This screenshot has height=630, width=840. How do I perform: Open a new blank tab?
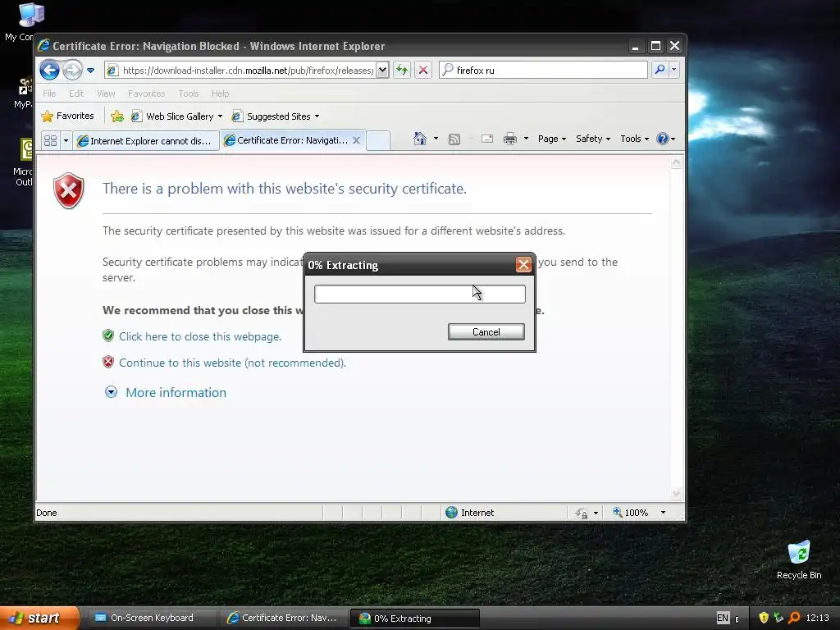(x=377, y=140)
